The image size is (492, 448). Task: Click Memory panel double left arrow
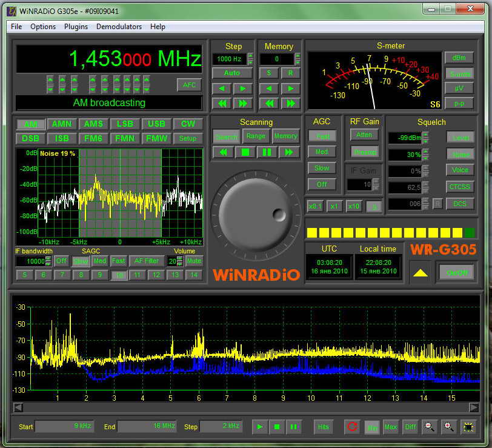(269, 103)
